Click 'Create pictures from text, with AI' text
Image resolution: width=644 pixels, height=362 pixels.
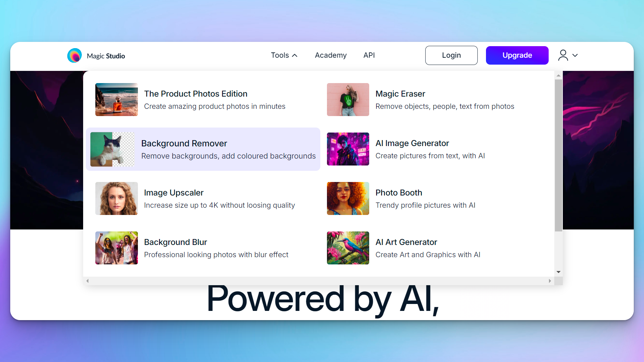430,156
